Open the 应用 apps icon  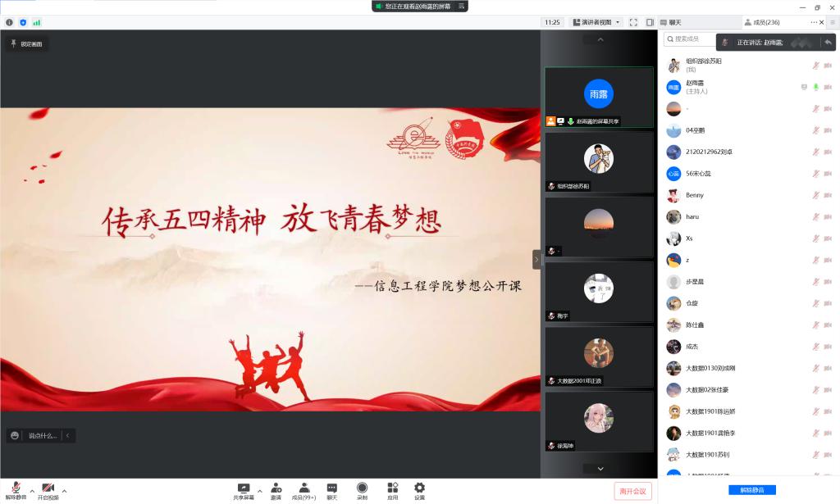[392, 490]
